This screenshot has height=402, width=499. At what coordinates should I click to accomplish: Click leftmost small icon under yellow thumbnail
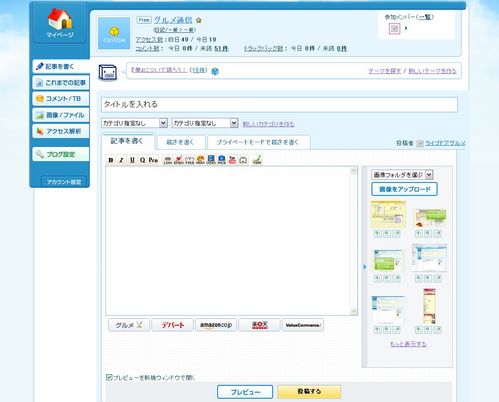(x=377, y=234)
